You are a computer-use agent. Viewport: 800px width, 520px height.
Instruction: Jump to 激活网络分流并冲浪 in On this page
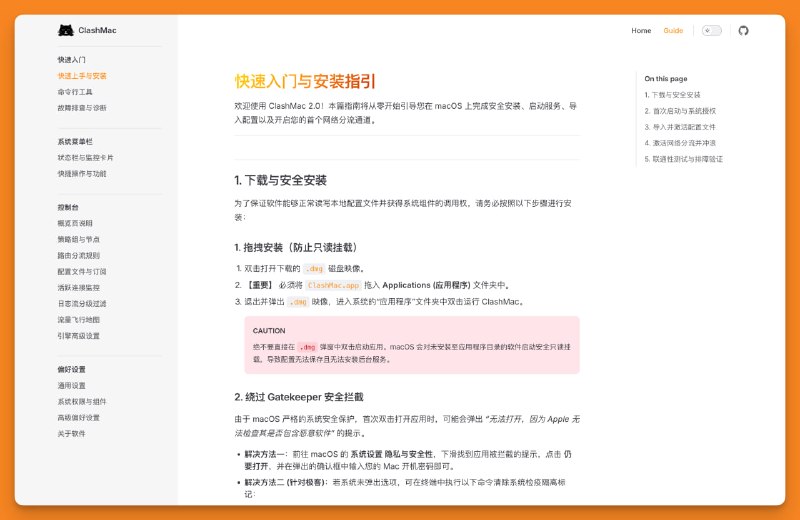[x=680, y=143]
